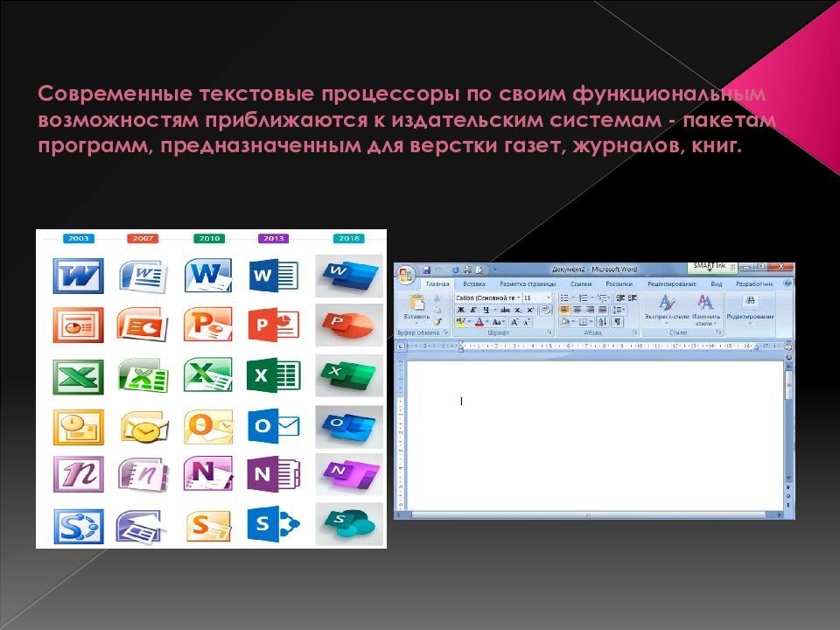Toggle Center paragraph alignment
Image resolution: width=840 pixels, height=630 pixels.
click(x=577, y=310)
